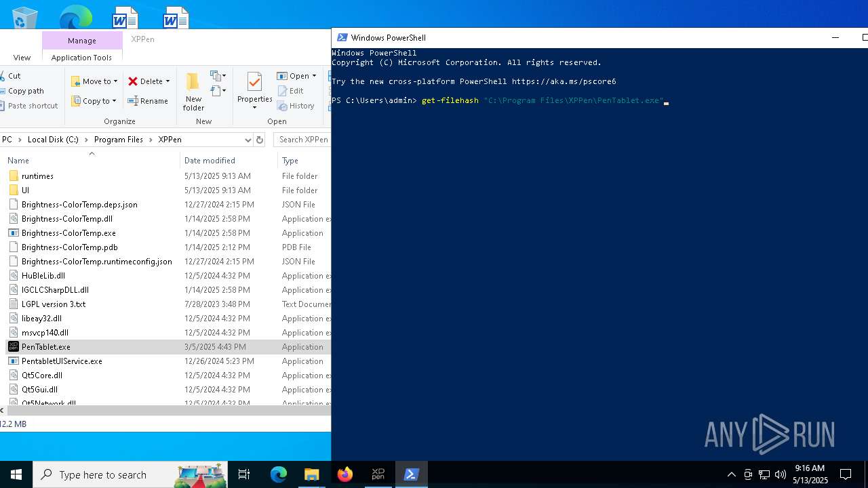Click the Cut command in ribbon
Viewport: 868px width, 488px height.
[x=10, y=76]
